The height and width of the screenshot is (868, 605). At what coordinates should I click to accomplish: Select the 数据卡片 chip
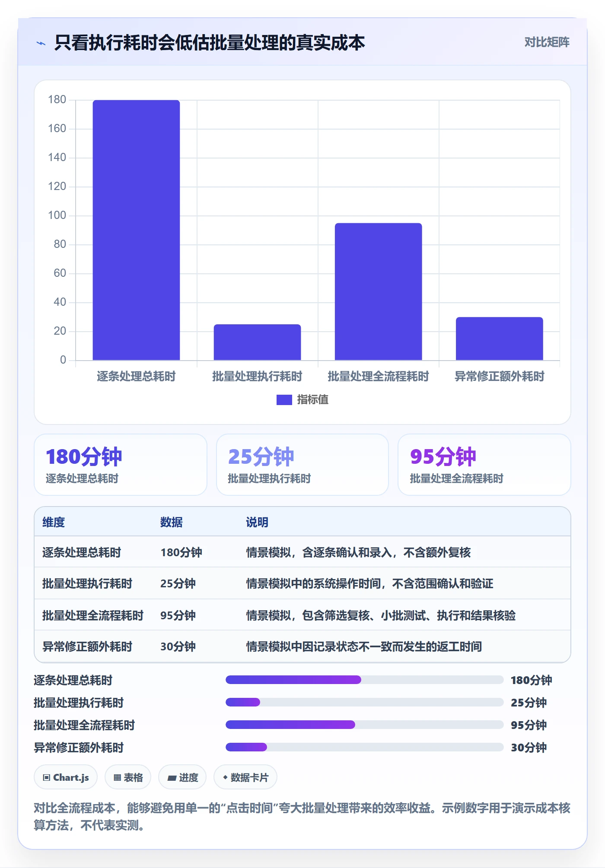(x=245, y=777)
